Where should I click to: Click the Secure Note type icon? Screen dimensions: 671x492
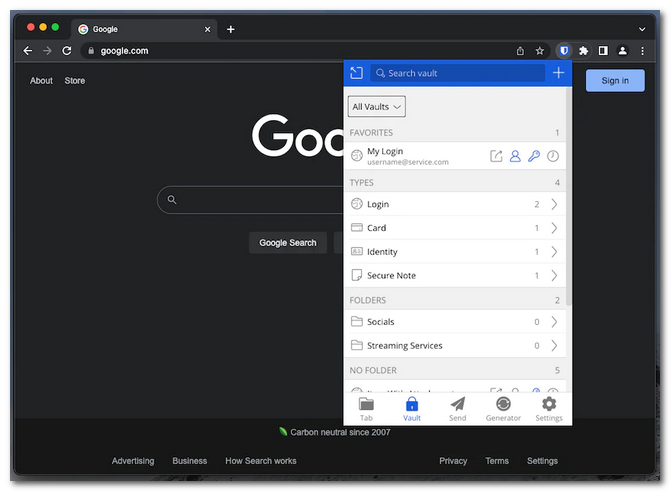point(356,275)
